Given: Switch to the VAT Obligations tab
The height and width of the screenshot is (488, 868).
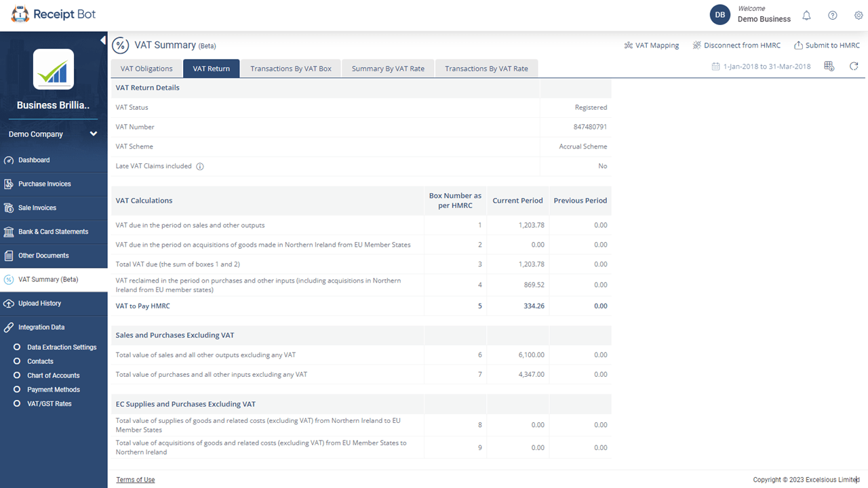Looking at the screenshot, I should 146,68.
